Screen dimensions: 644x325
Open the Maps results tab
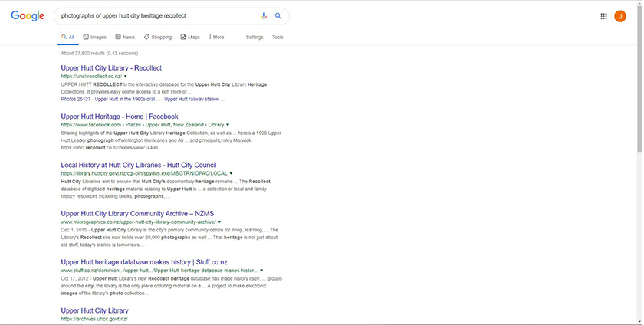click(x=190, y=37)
